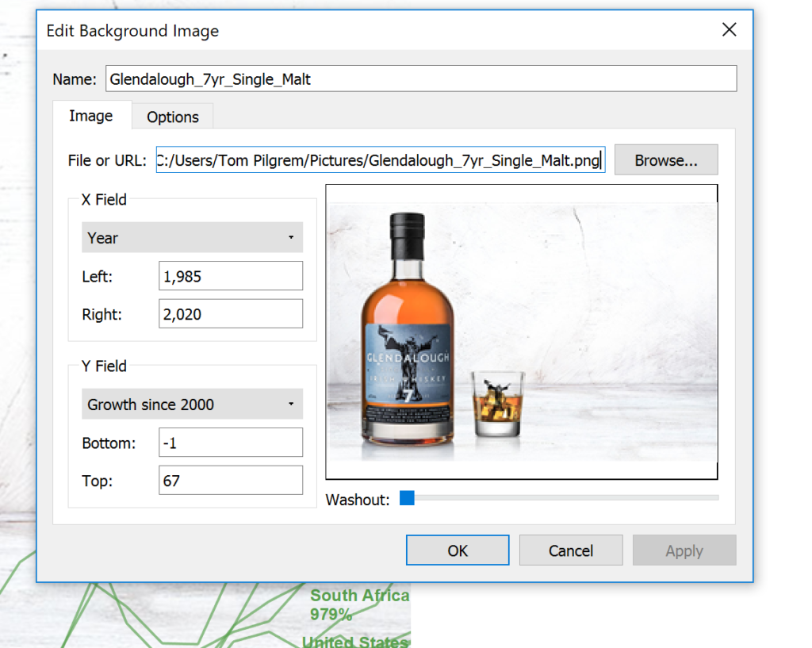Open the X Field dropdown showing Year
Image resolution: width=812 pixels, height=648 pixels.
click(192, 237)
